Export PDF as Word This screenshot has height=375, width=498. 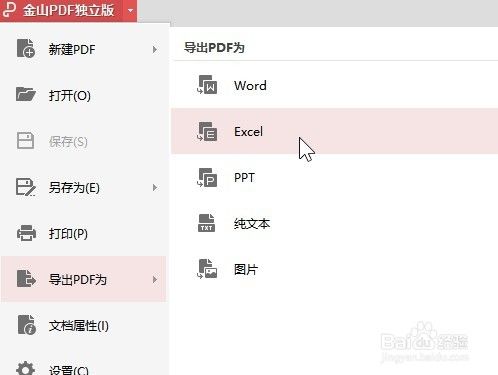334,85
